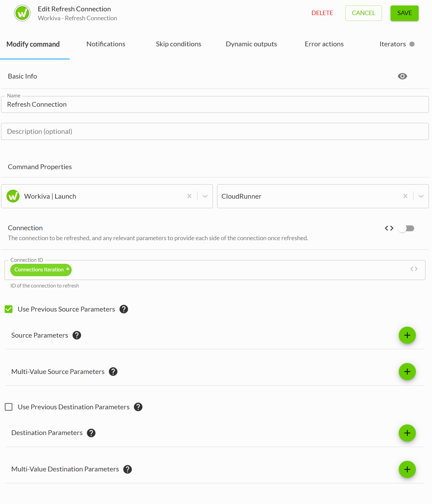The image size is (432, 504).
Task: Save the Refresh Connection command
Action: 404,13
